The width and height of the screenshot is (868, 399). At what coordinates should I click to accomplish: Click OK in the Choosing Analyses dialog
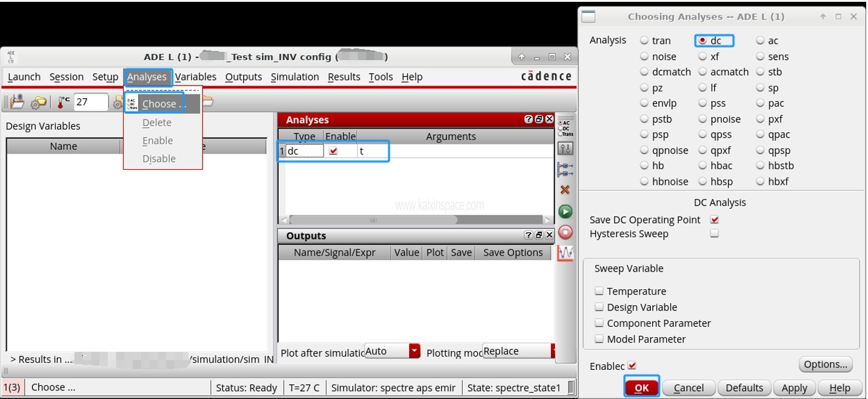tap(641, 388)
